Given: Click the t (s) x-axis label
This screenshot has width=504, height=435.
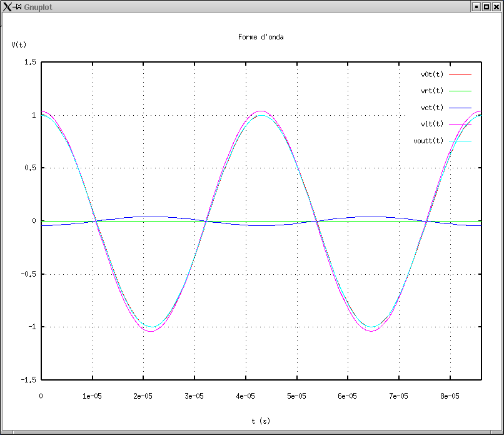Looking at the screenshot, I should click(261, 421).
